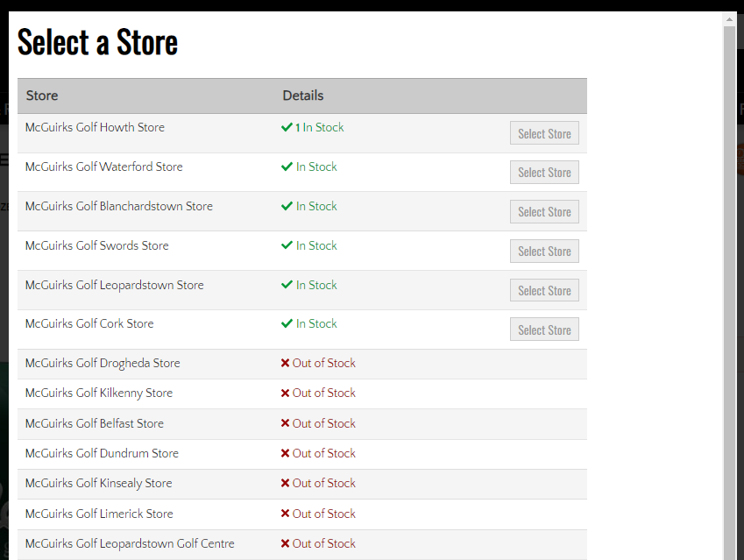Click McGuirks Golf Belfast Store name
The image size is (744, 560).
[x=95, y=423]
